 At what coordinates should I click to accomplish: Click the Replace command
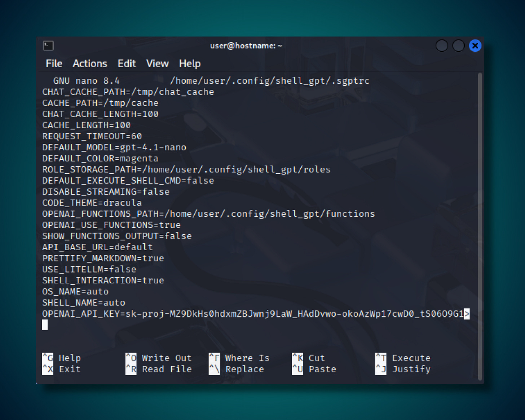click(x=244, y=369)
